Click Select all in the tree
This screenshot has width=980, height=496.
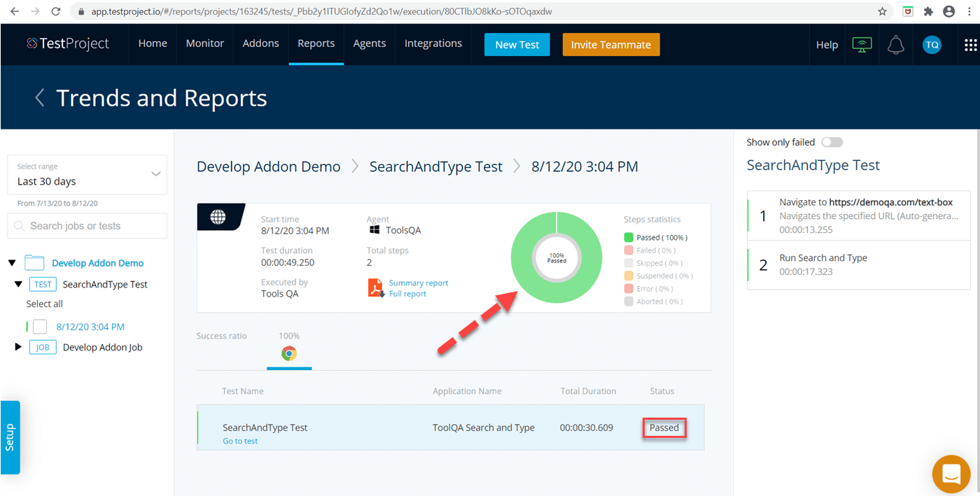click(45, 304)
